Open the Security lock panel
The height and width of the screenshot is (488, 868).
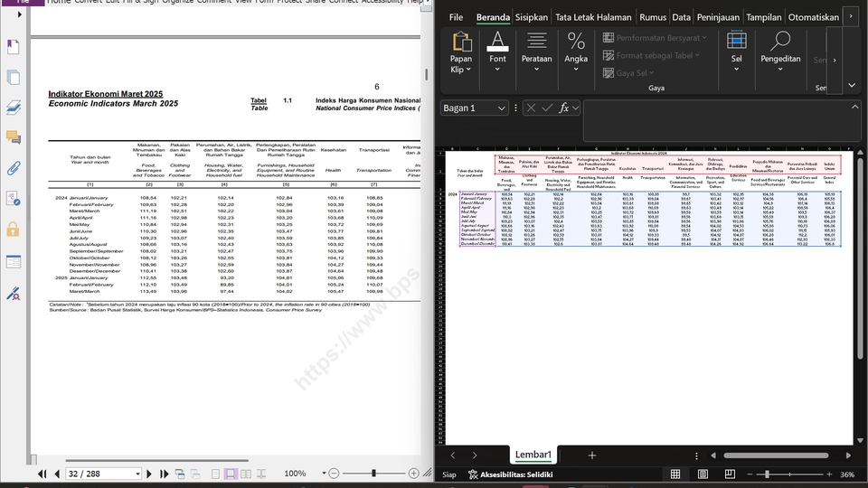[x=14, y=229]
